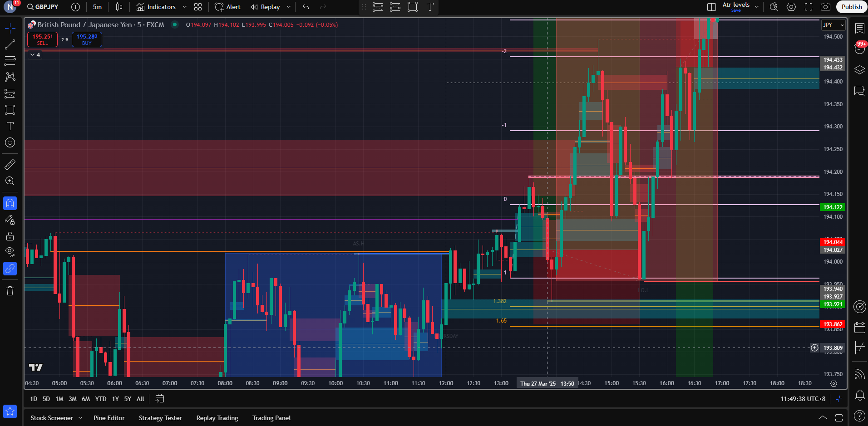Viewport: 868px width, 426px height.
Task: Select the 1M time range
Action: pos(59,399)
